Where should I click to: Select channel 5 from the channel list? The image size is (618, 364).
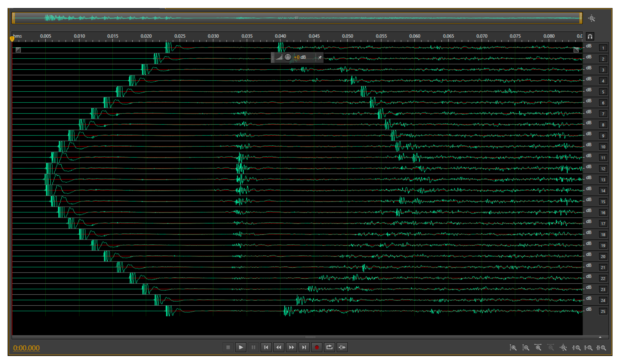pyautogui.click(x=603, y=91)
